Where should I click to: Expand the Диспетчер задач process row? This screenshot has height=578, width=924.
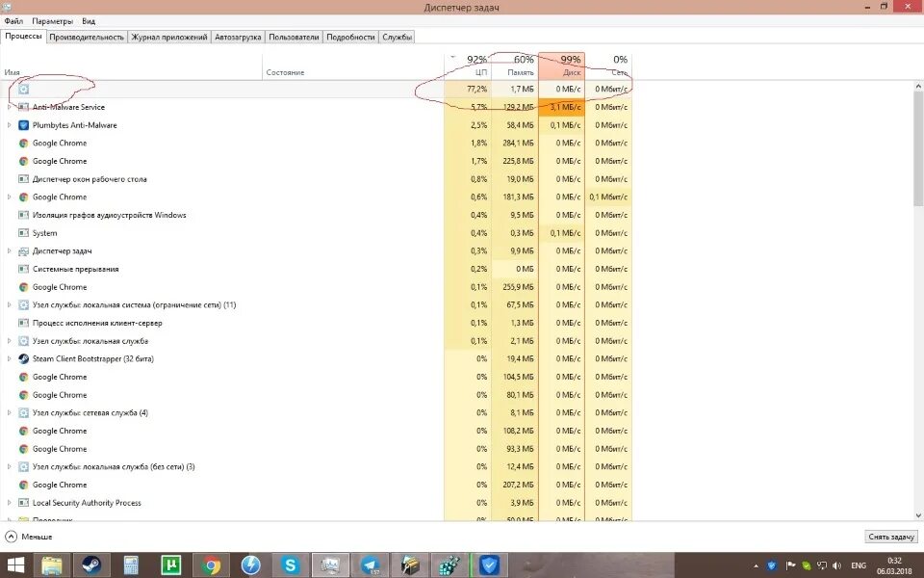(9, 251)
